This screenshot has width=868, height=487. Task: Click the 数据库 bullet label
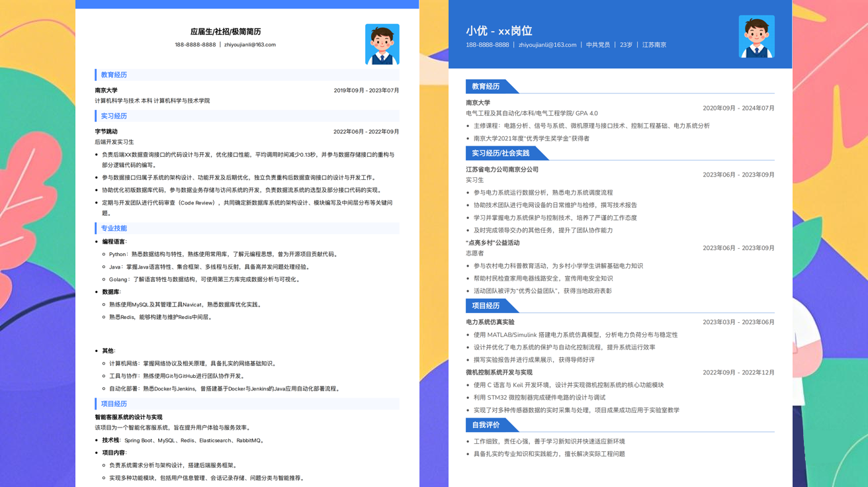point(111,292)
